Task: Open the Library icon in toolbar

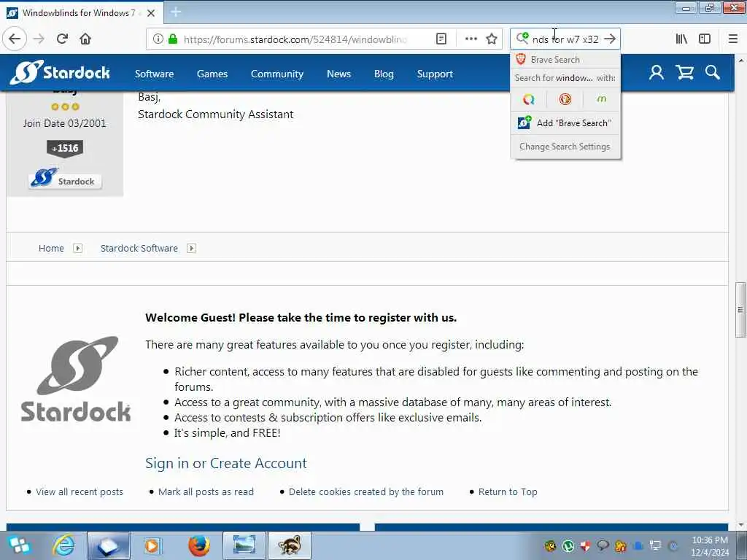Action: (x=681, y=39)
